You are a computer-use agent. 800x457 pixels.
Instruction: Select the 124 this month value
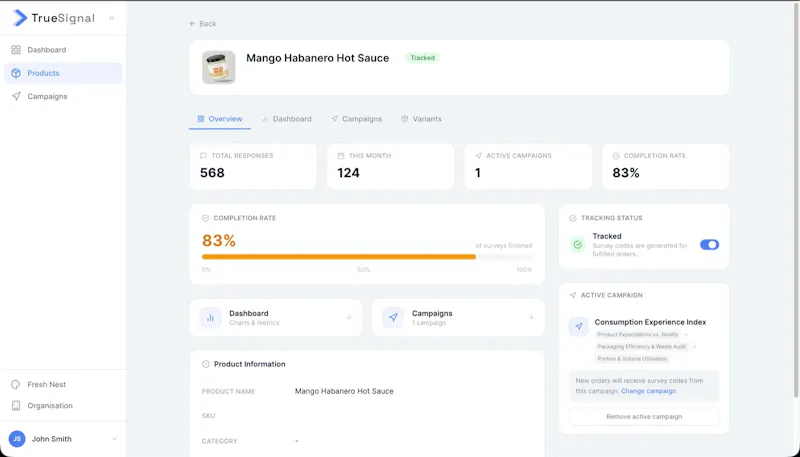click(x=348, y=173)
